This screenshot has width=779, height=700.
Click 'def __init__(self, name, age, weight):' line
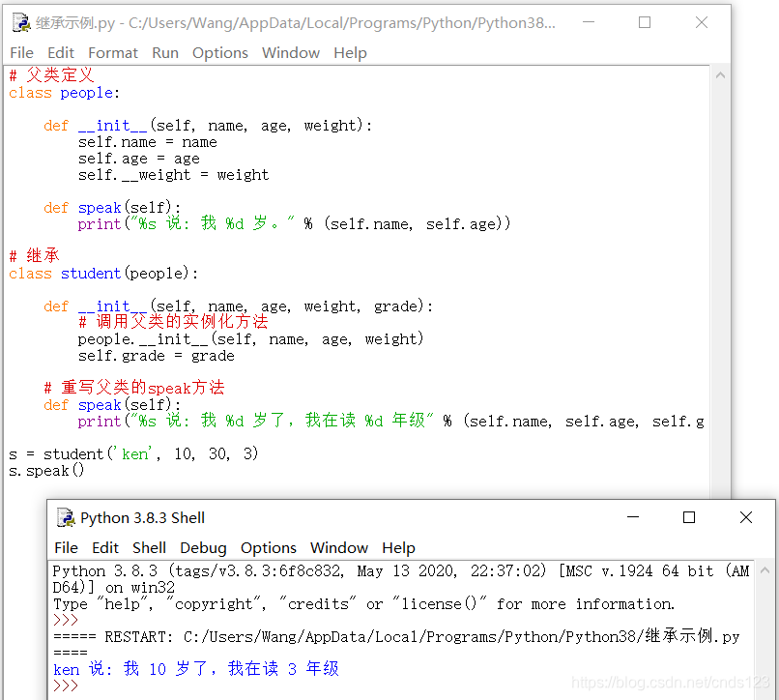tap(208, 126)
